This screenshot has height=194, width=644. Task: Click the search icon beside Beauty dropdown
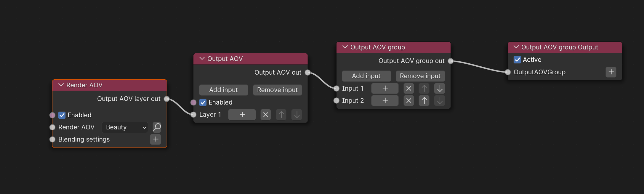(x=157, y=127)
